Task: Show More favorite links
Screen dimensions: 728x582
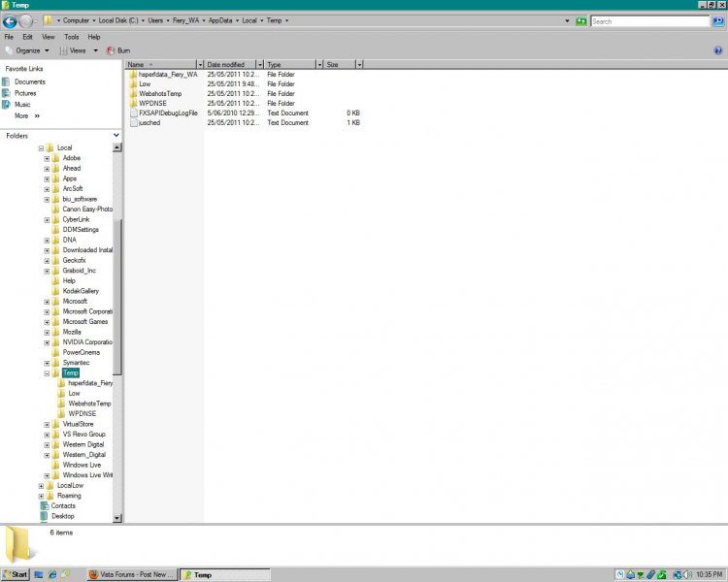Action: (27, 115)
